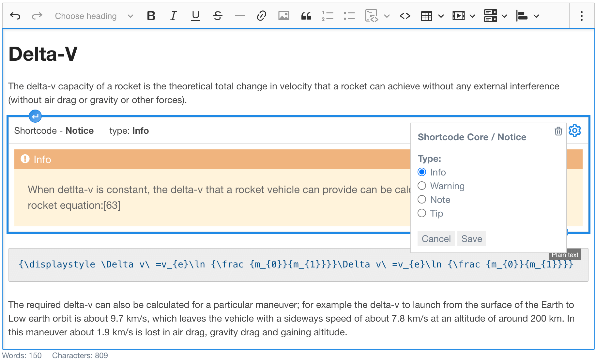This screenshot has height=364, width=596.
Task: Toggle Bold formatting
Action: pyautogui.click(x=151, y=16)
